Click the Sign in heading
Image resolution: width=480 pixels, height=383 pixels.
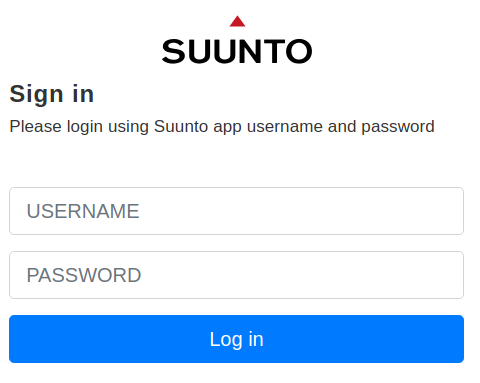[52, 94]
